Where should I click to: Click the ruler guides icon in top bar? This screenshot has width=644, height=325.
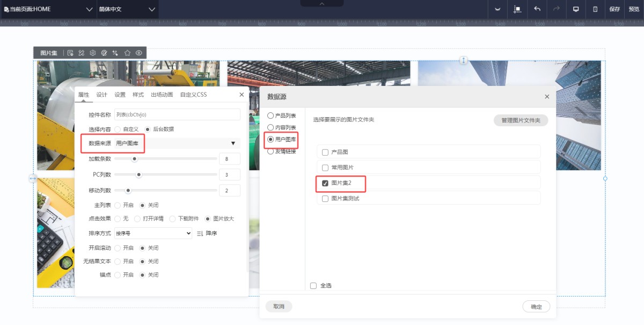click(517, 9)
